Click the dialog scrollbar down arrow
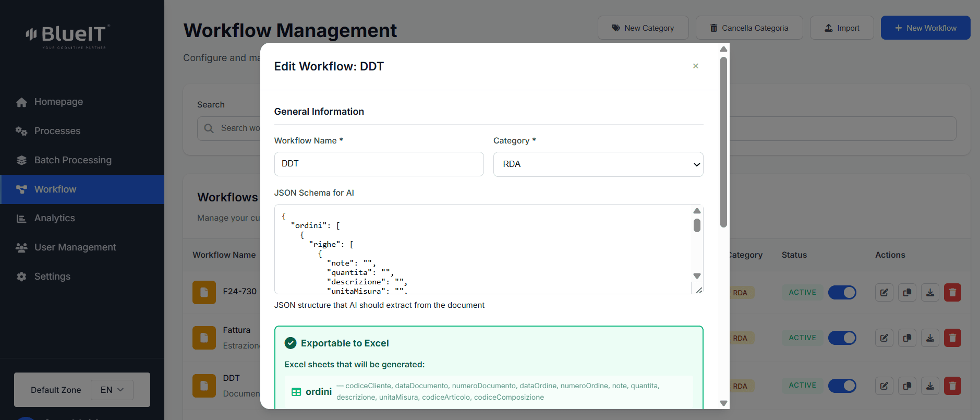 click(x=723, y=403)
